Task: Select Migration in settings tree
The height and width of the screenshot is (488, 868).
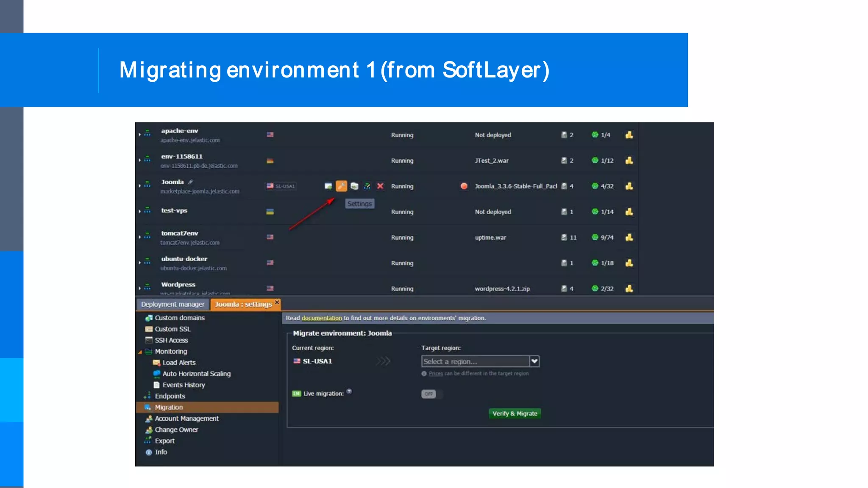Action: [207, 407]
